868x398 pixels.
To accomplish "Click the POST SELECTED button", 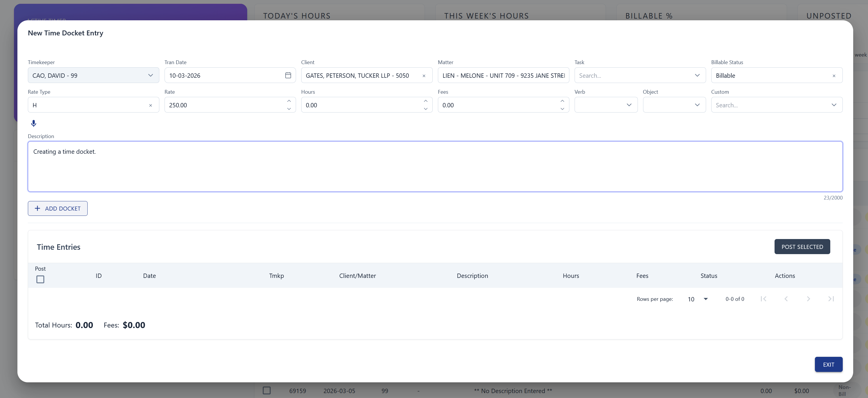I will [x=802, y=247].
